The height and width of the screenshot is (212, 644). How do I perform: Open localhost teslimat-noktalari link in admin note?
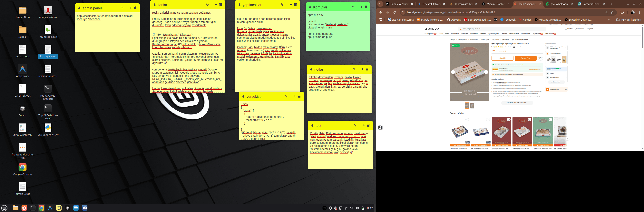105,16
